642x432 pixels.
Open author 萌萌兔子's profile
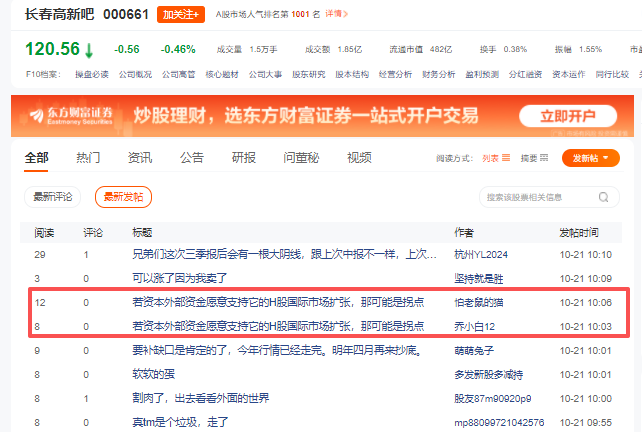pyautogui.click(x=474, y=351)
